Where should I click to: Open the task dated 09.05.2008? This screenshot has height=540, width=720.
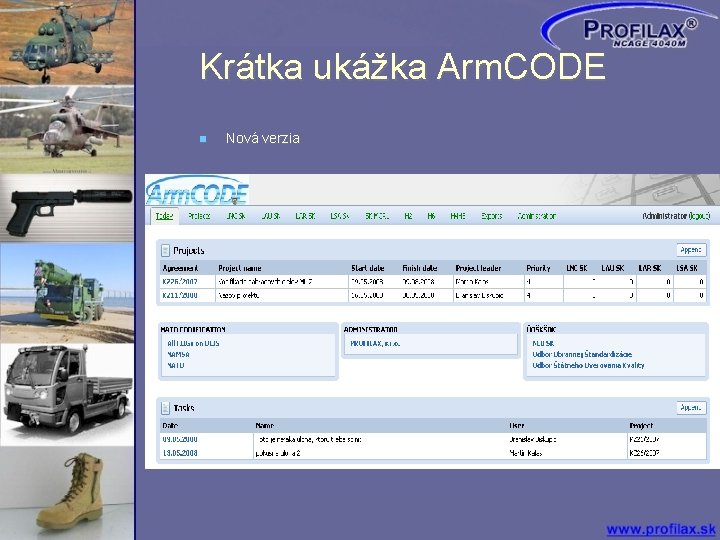[x=180, y=439]
